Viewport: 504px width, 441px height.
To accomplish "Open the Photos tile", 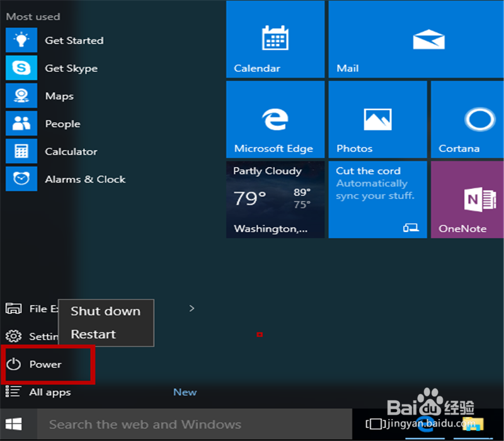I will (x=377, y=119).
